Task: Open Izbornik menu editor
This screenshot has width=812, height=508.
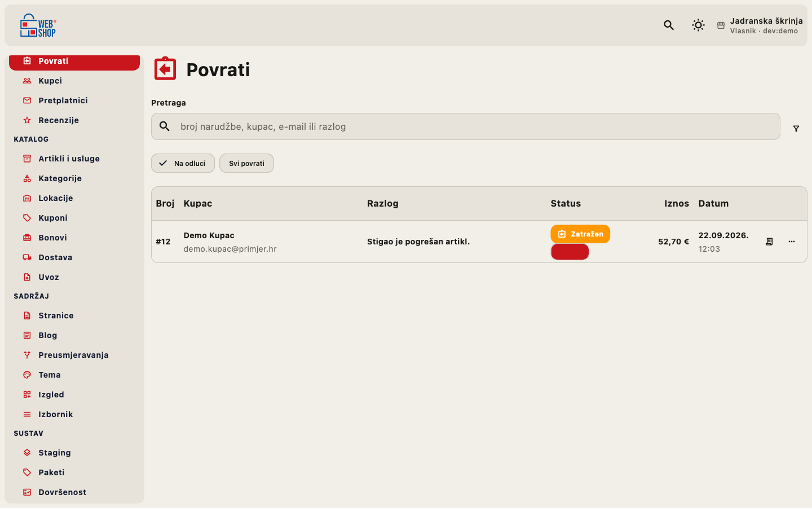Action: pos(74,414)
